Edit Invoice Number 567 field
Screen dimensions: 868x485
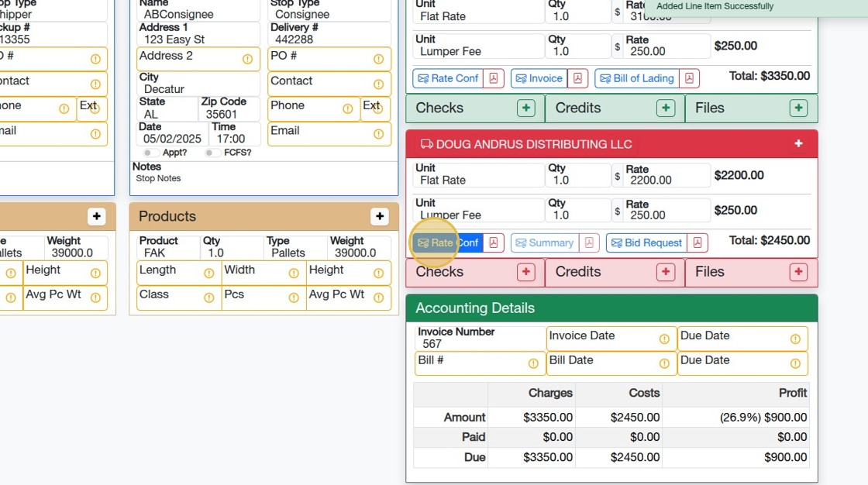pos(480,338)
